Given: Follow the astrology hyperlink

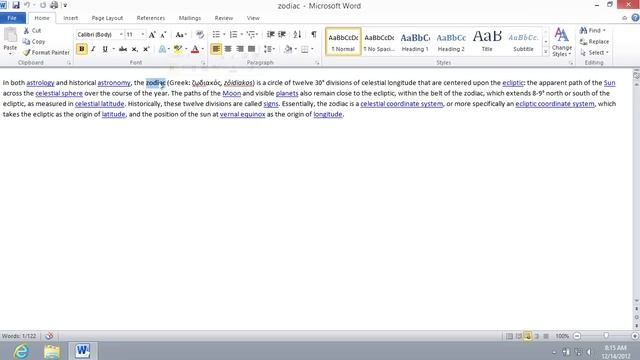Looking at the screenshot, I should (x=40, y=83).
